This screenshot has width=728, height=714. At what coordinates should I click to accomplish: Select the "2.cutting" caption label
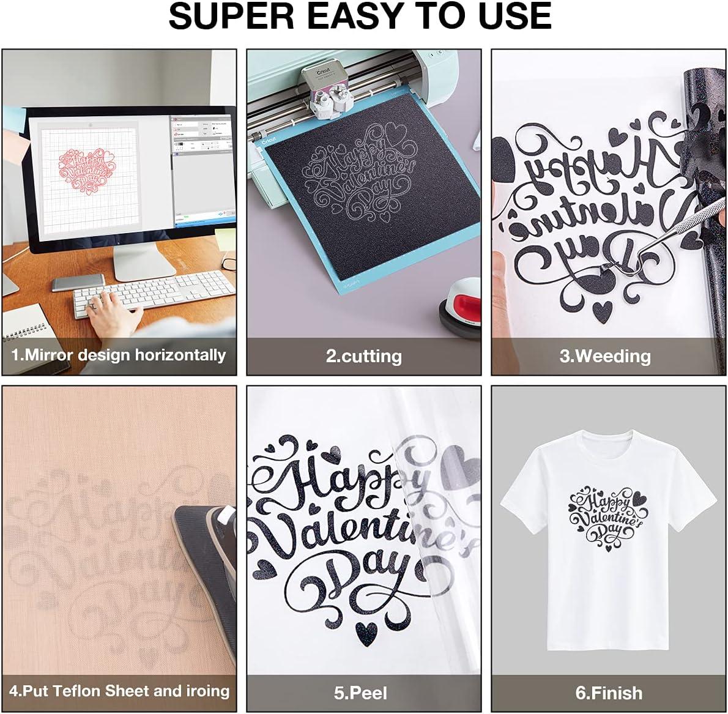(363, 356)
